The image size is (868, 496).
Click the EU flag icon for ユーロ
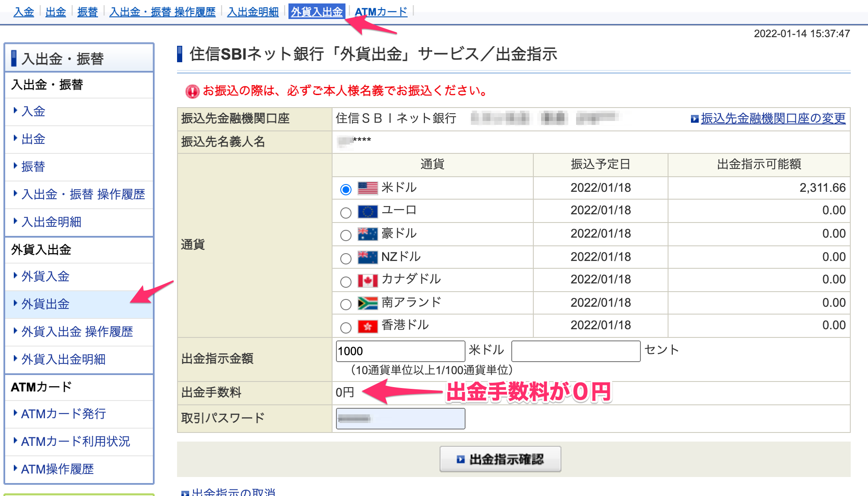pos(368,211)
